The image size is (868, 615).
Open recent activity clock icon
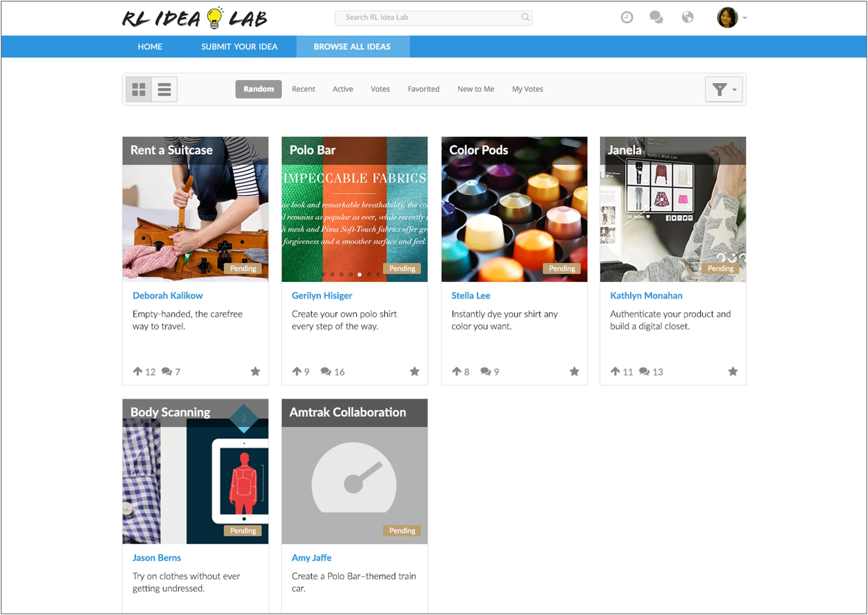(x=627, y=17)
